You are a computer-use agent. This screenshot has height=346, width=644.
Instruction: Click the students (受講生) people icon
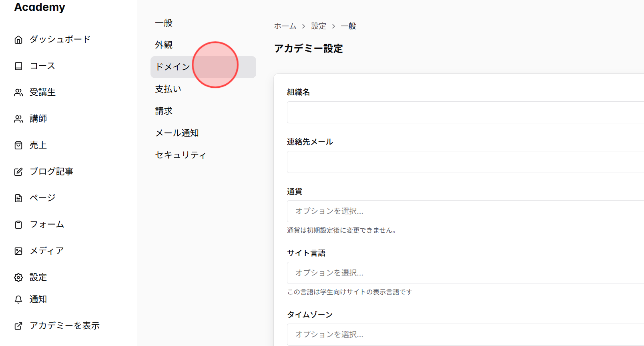click(x=18, y=93)
